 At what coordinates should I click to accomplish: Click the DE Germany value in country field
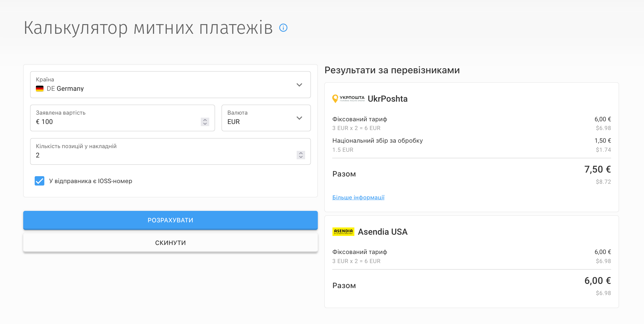[65, 89]
